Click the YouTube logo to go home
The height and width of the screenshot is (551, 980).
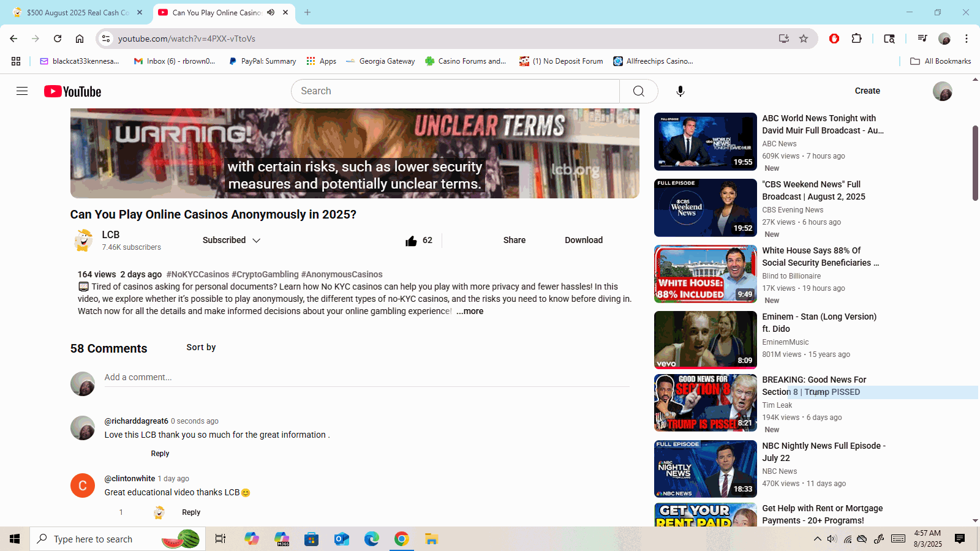click(72, 91)
